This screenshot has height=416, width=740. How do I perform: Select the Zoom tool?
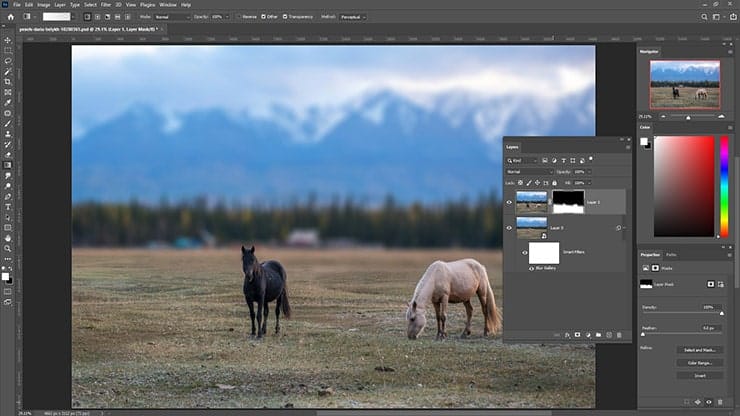8,248
